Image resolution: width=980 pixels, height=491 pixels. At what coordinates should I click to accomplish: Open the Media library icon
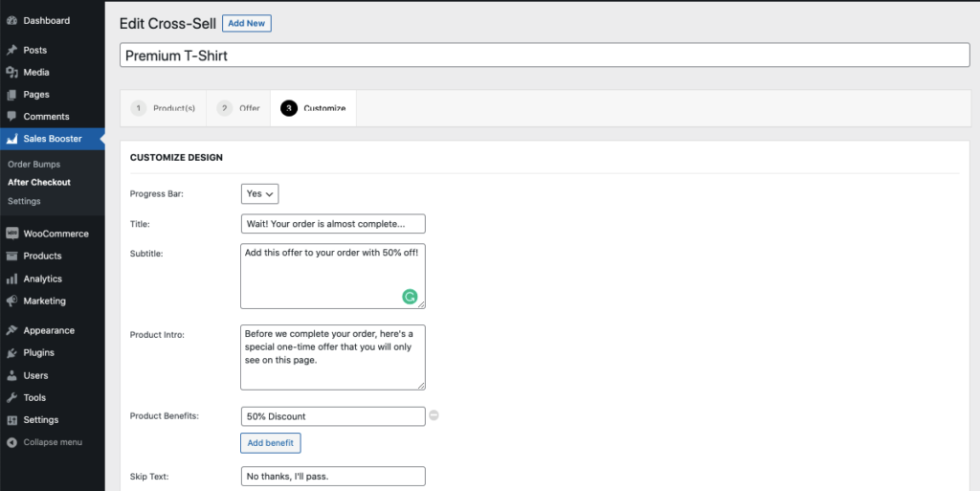tap(11, 73)
